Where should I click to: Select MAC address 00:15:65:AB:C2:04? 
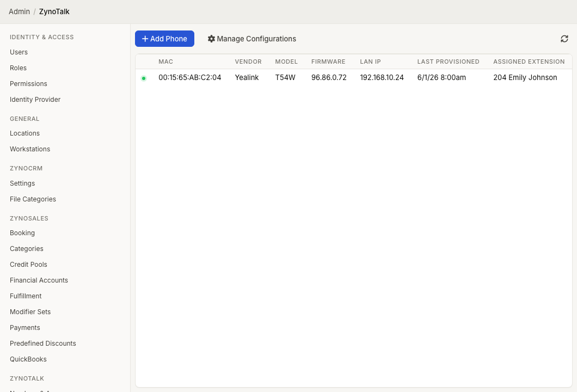coord(190,78)
